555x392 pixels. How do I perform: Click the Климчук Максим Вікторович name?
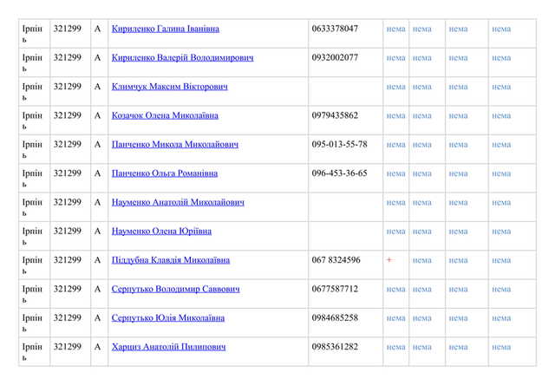coord(170,87)
